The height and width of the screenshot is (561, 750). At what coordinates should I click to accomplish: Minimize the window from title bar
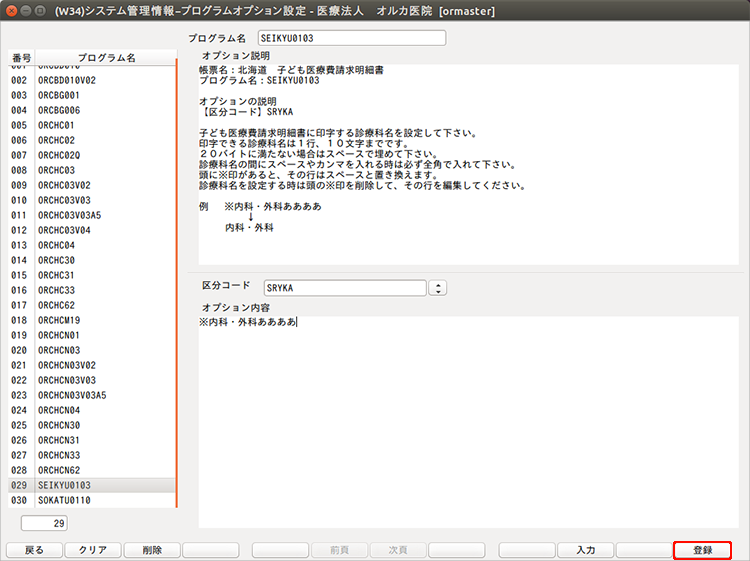[26, 11]
